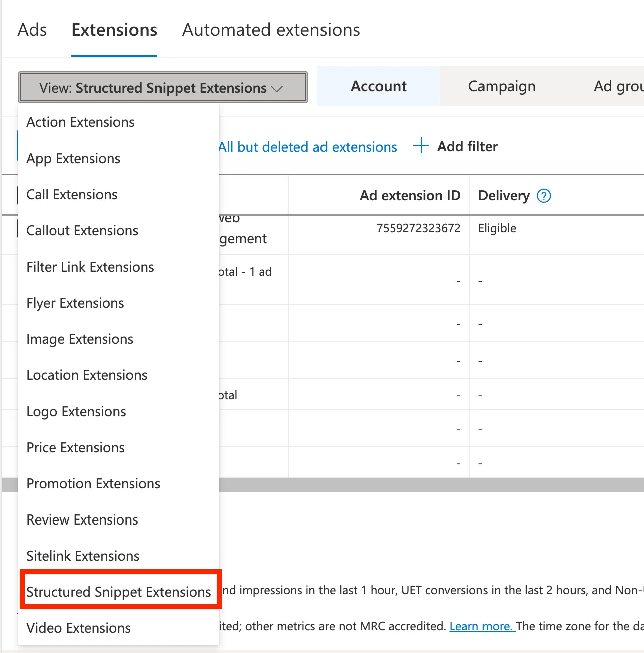
Task: Click the plus icon beside Add filter
Action: coord(421,146)
